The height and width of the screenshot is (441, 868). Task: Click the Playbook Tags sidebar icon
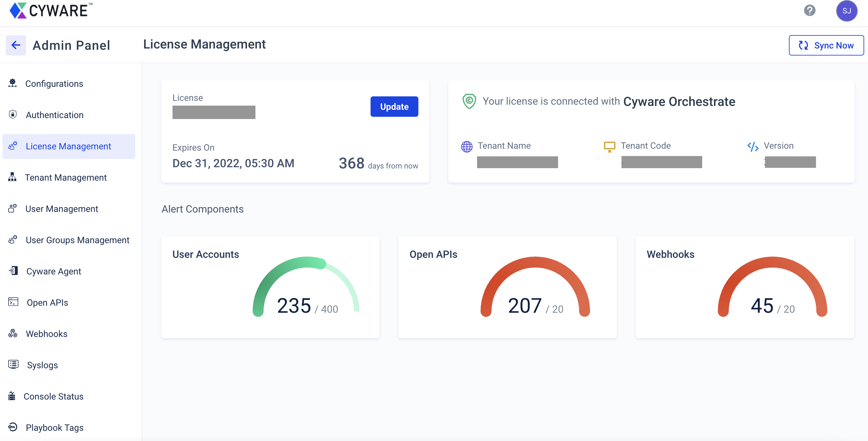point(12,427)
